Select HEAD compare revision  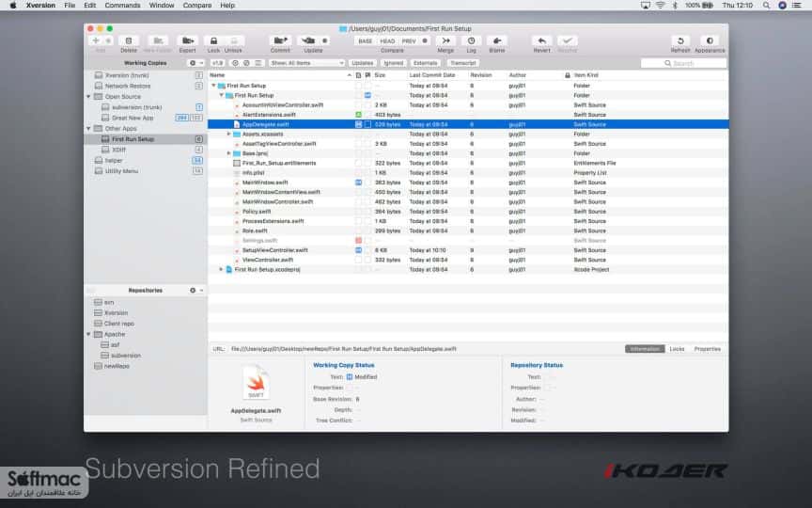(x=387, y=41)
